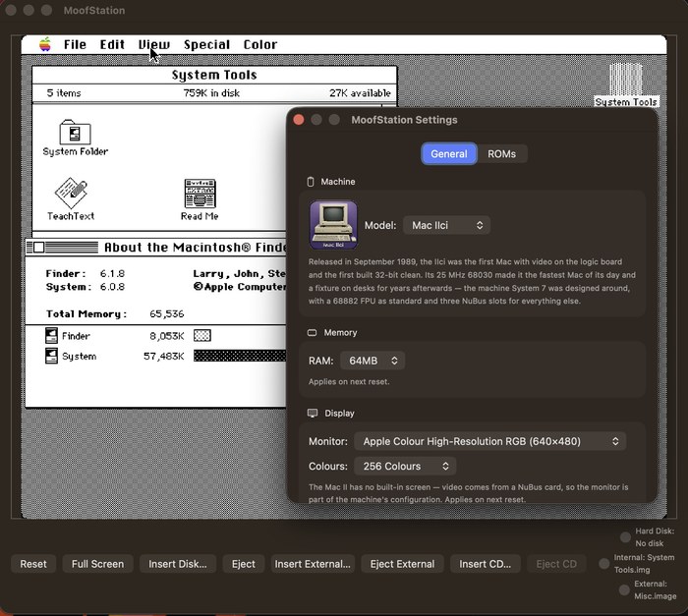Click the 'Hard Disk: No disk' status text

click(655, 537)
